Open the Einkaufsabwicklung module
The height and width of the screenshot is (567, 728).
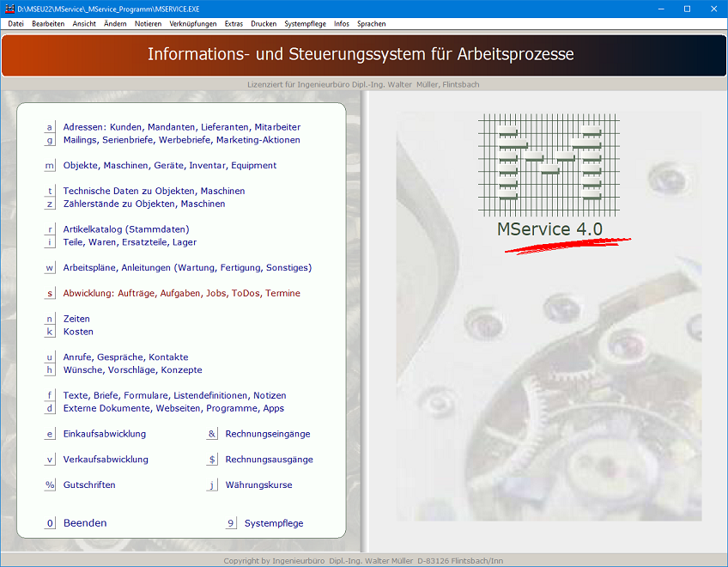pos(105,435)
